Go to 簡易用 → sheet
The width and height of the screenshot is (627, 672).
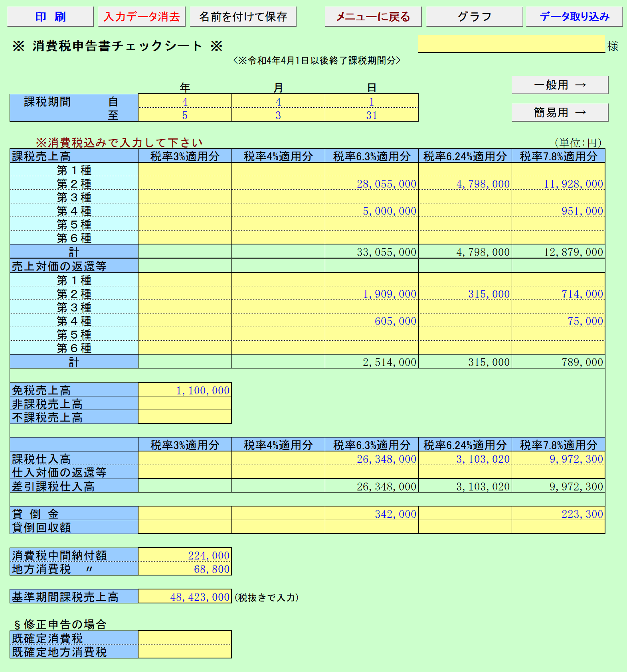point(560,112)
